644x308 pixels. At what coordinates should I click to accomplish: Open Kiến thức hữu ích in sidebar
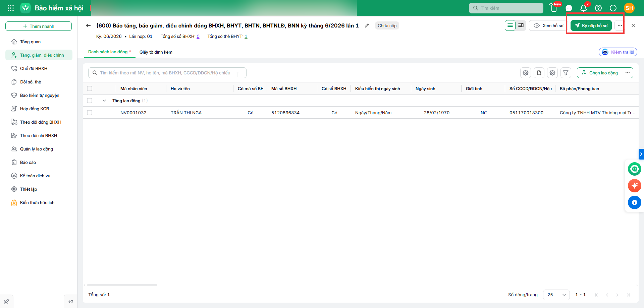point(39,202)
